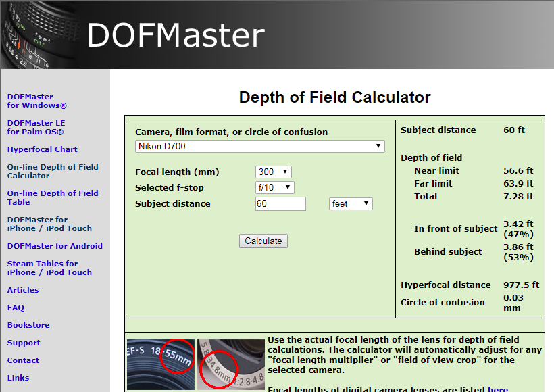Click the Support link in sidebar

tap(24, 343)
